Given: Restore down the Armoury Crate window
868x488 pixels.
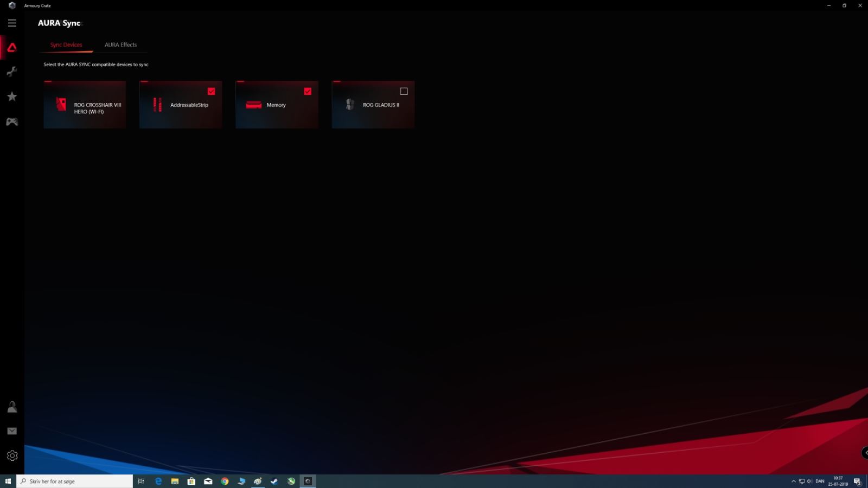Looking at the screenshot, I should click(845, 5).
